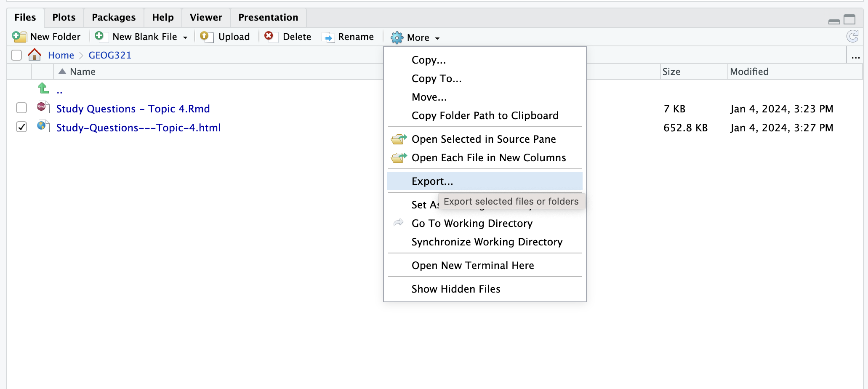
Task: Uncheck Study-Questions---Topic-4.html selection box
Action: click(21, 127)
